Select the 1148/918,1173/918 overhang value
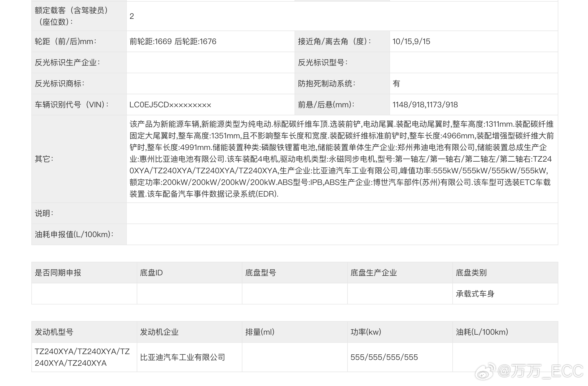Image resolution: width=588 pixels, height=386 pixels. tap(425, 105)
